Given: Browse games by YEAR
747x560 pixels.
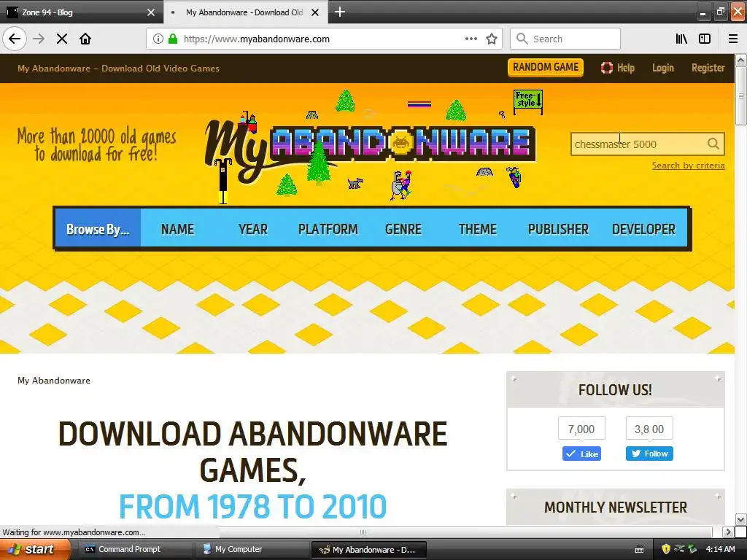Looking at the screenshot, I should pyautogui.click(x=253, y=229).
